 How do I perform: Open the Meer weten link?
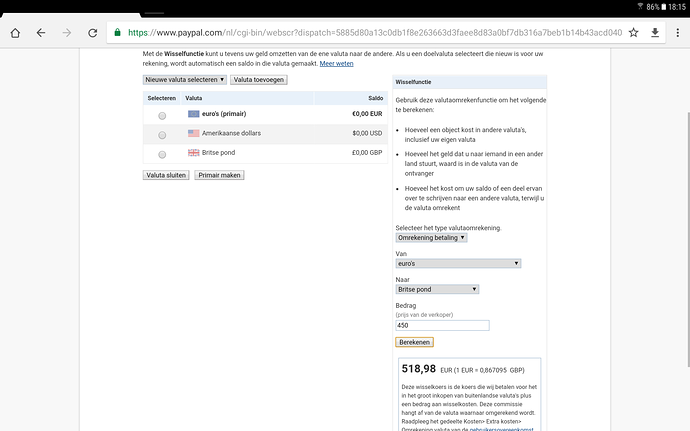coord(336,63)
